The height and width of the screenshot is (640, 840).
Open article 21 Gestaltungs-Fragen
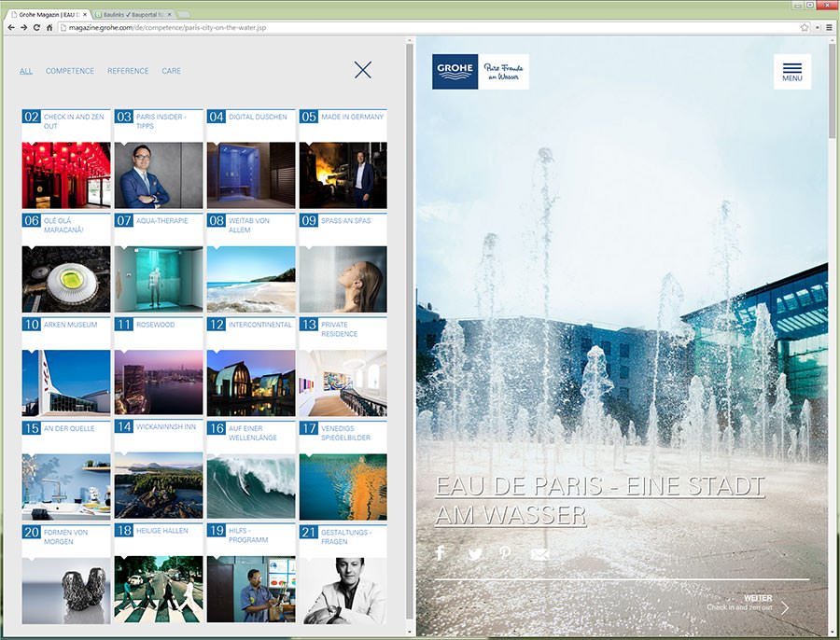(343, 574)
